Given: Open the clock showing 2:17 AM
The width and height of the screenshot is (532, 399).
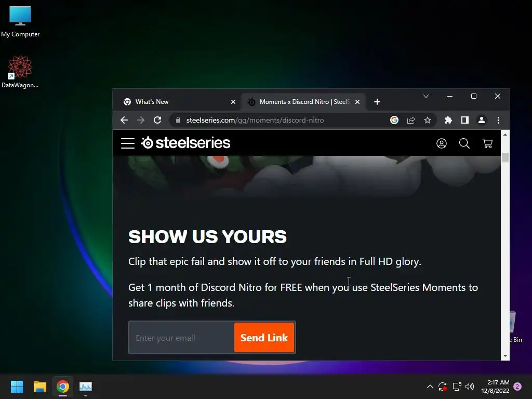Looking at the screenshot, I should point(495,387).
